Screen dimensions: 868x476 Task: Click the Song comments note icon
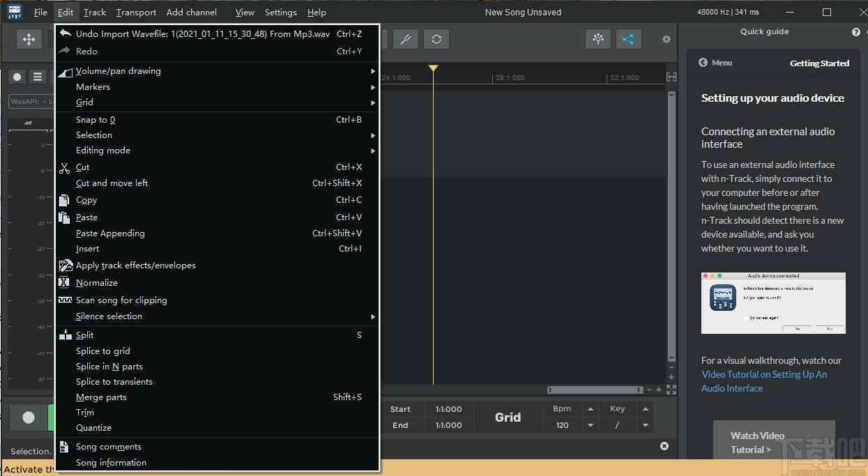tap(65, 447)
